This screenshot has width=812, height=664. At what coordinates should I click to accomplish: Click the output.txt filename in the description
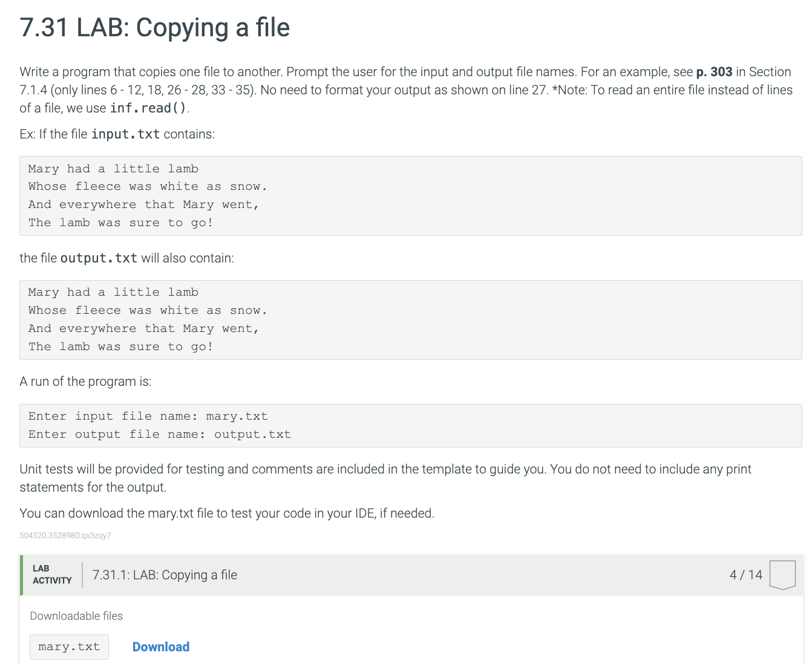point(99,258)
